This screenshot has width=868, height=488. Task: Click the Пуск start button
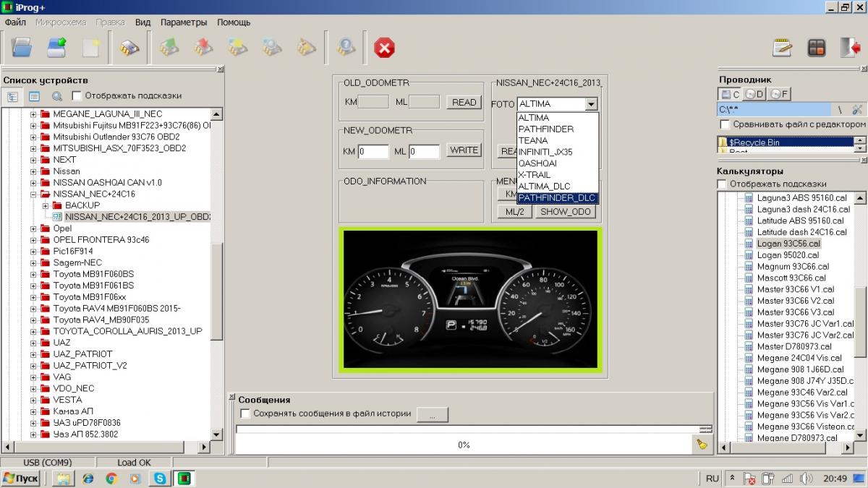point(21,479)
